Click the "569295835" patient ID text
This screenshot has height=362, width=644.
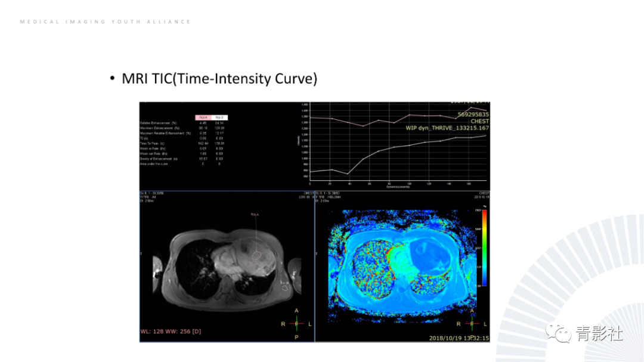(473, 115)
